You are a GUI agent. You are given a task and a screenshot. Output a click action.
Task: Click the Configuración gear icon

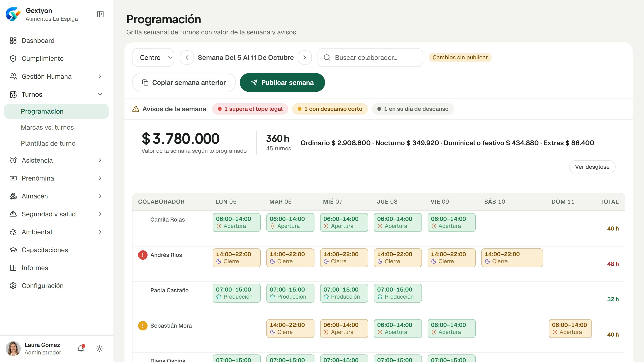coord(13,286)
